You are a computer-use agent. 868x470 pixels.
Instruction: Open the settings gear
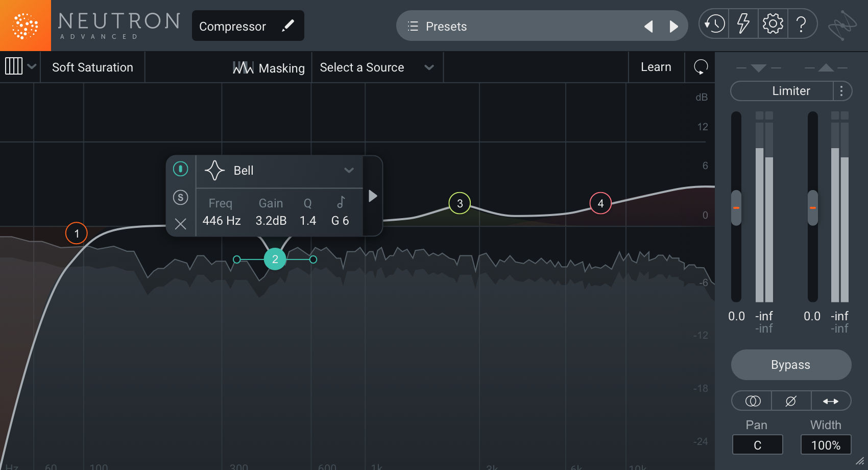(x=773, y=24)
